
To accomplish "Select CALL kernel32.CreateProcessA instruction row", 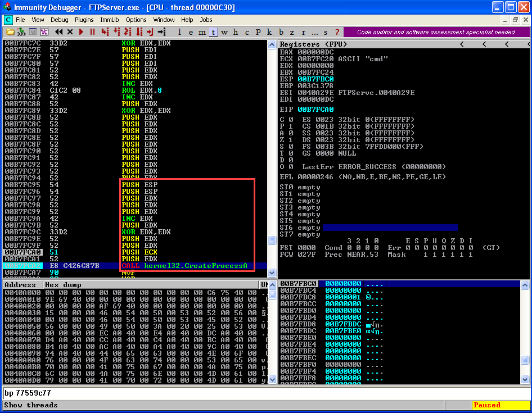I will tap(135, 265).
